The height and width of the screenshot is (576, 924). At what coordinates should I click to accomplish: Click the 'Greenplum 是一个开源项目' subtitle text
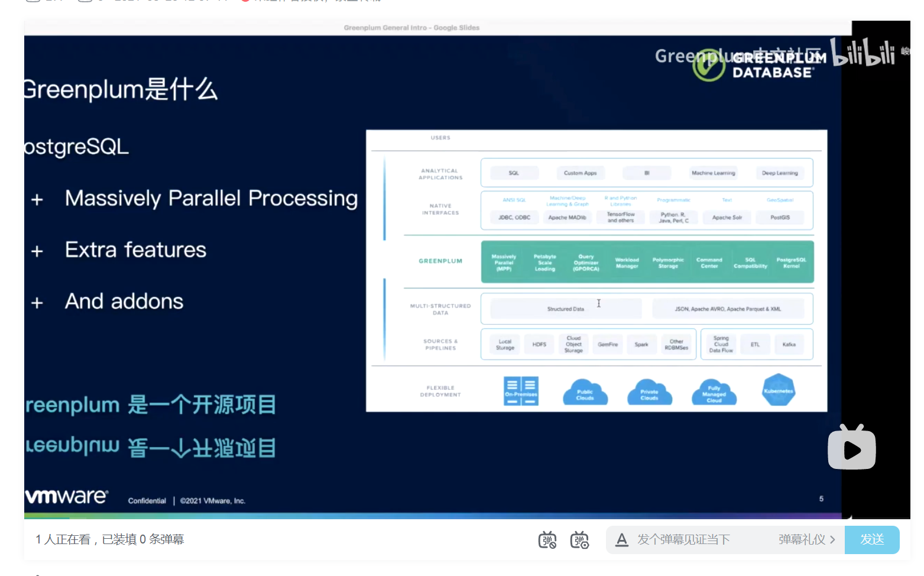click(x=151, y=405)
